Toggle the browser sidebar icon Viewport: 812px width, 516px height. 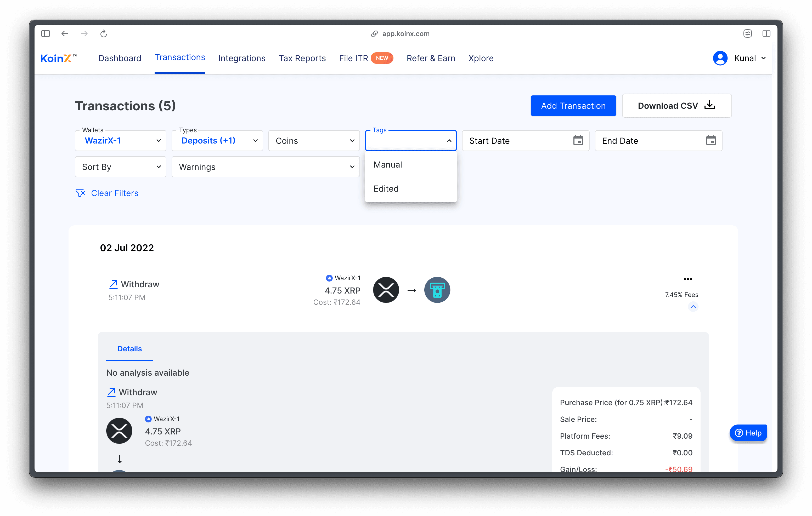(46, 33)
